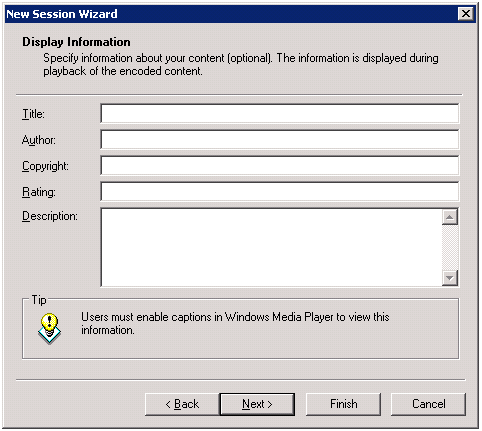Focus the Author text field
The width and height of the screenshot is (482, 431).
click(280, 139)
